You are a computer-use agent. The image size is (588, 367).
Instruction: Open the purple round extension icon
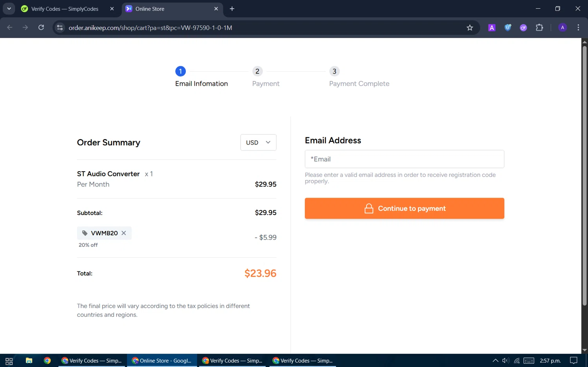click(x=523, y=27)
